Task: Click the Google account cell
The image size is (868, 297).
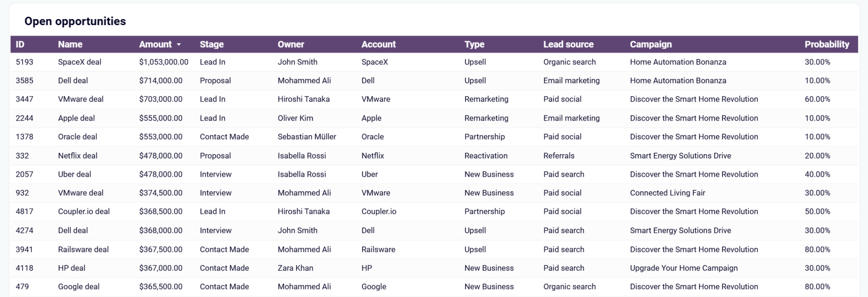Action: click(374, 287)
